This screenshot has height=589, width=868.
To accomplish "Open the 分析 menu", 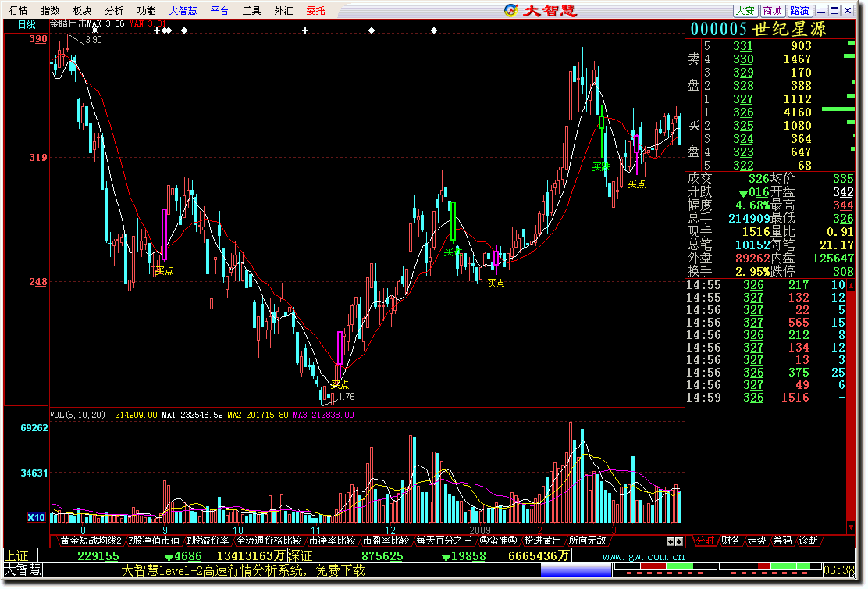I will point(114,10).
